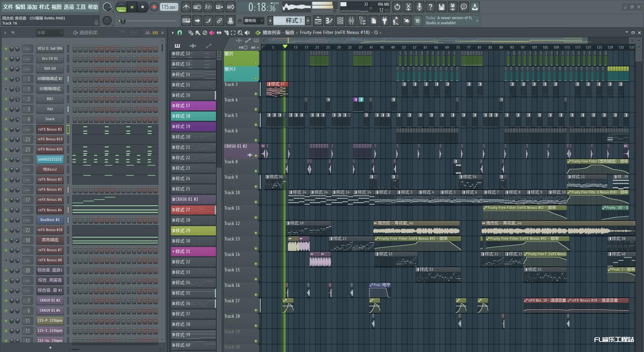
Task: Toggle mute LED for BB2 channel
Action: click(6, 99)
